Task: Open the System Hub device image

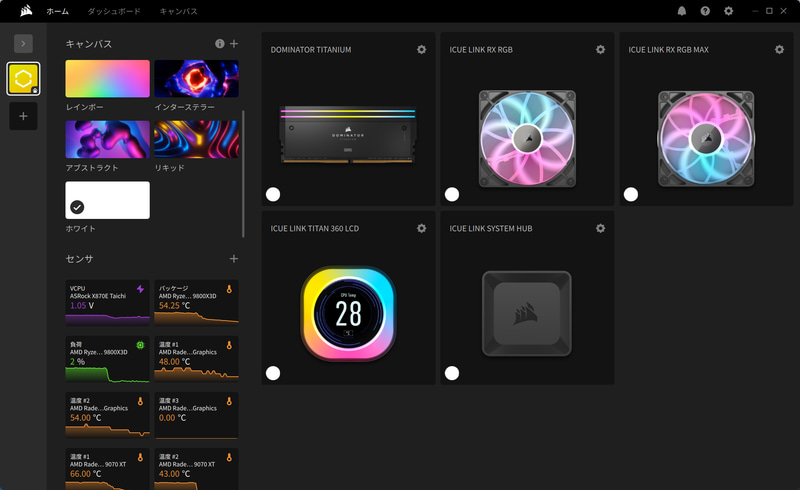Action: click(527, 313)
